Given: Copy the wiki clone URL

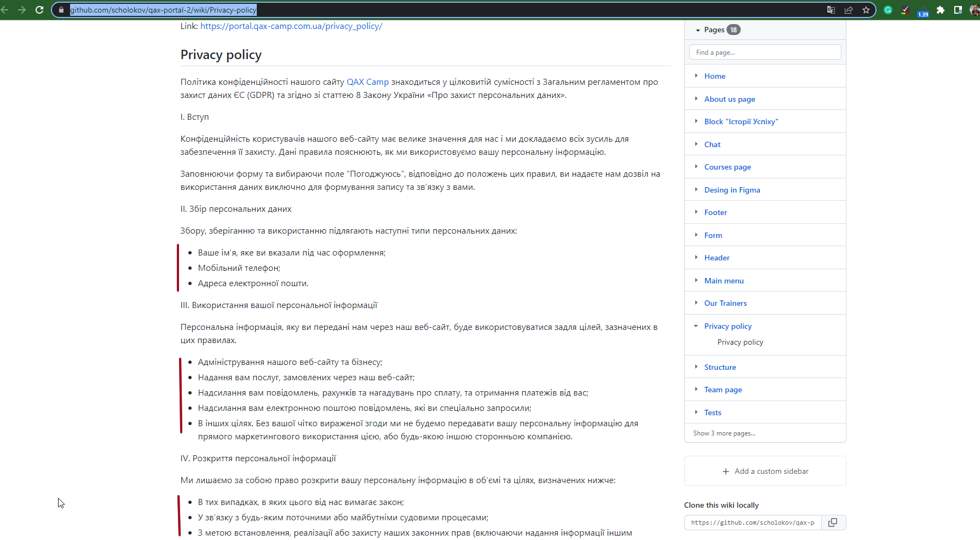Looking at the screenshot, I should (833, 522).
